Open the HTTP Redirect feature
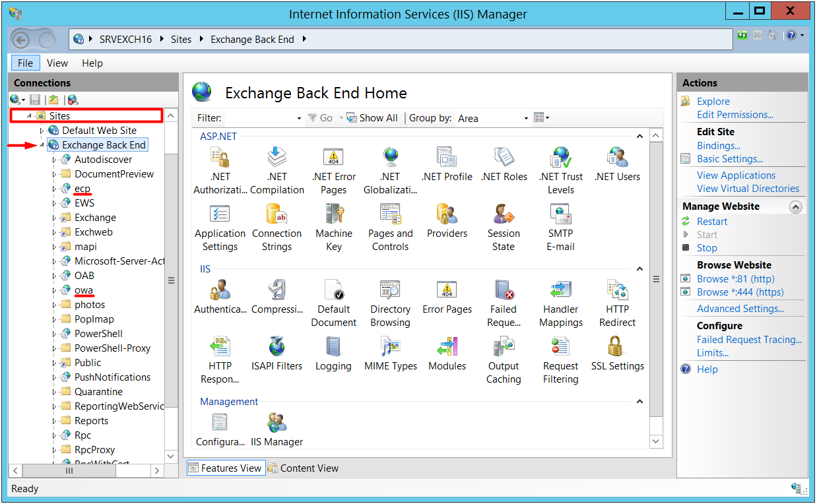This screenshot has width=817, height=504. (617, 303)
